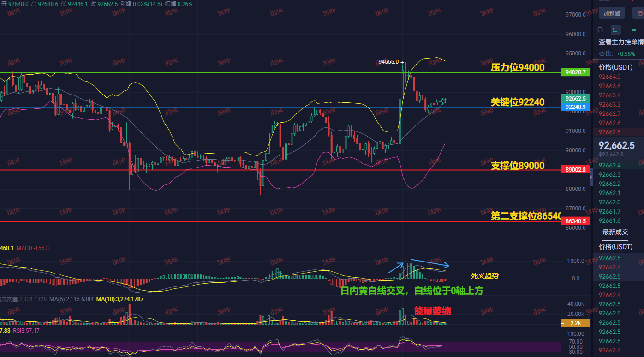Click the red 86340.5 price axis label
Screen dimensions: 644x357
pos(575,221)
